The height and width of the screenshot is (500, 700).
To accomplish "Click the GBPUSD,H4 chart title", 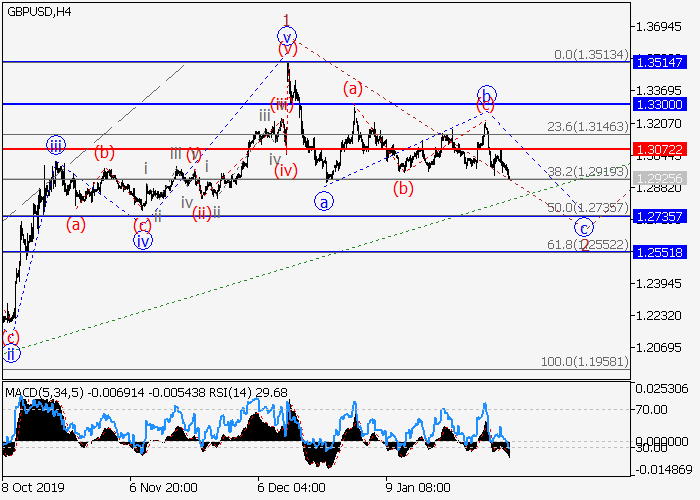I will pos(36,11).
